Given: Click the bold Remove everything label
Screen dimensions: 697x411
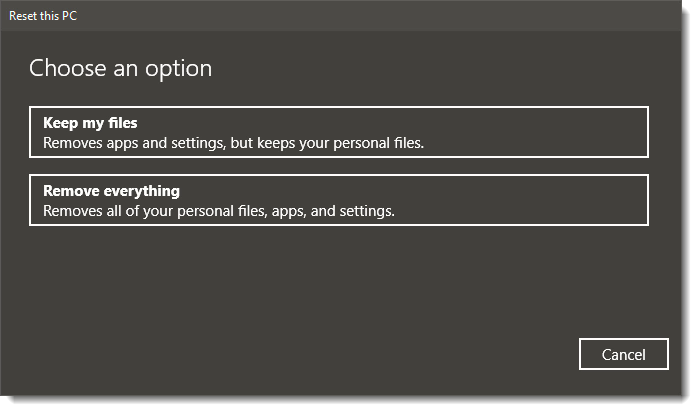Looking at the screenshot, I should click(111, 191).
